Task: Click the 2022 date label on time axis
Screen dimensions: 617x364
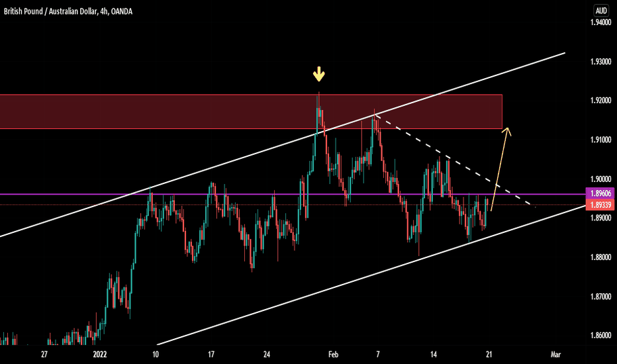Action: coord(100,355)
